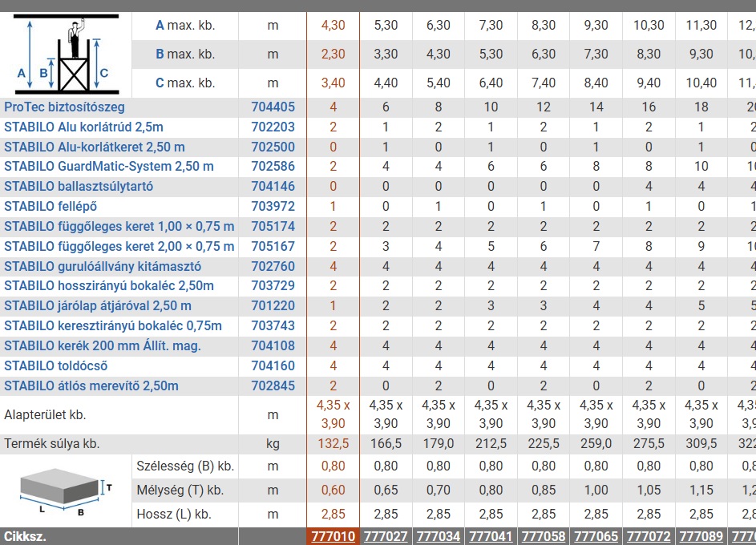Open STABILO átlós merevítő 2,50m link
This screenshot has width=756, height=545.
click(91, 386)
